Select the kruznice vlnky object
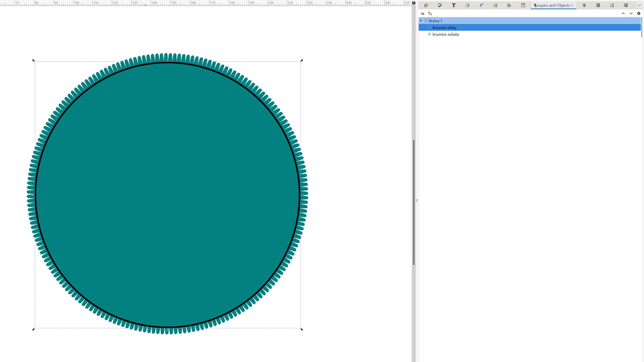 click(x=444, y=28)
